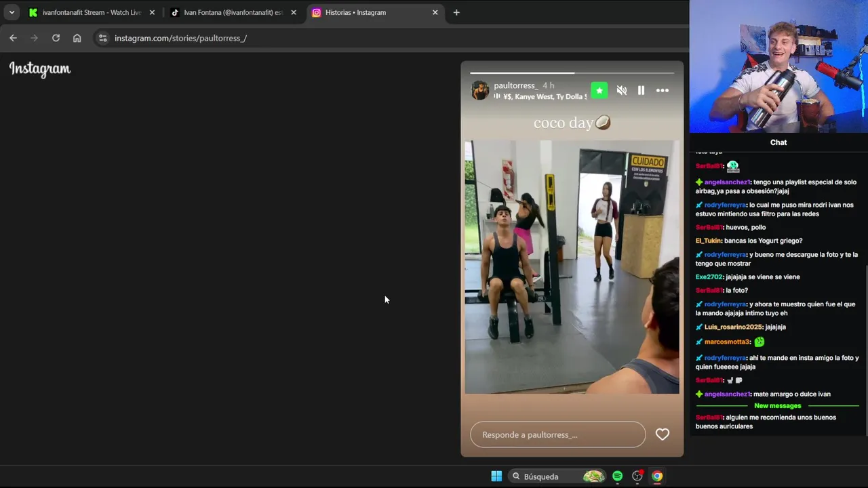The image size is (868, 488).
Task: Pause the Instagram story
Action: (x=641, y=90)
